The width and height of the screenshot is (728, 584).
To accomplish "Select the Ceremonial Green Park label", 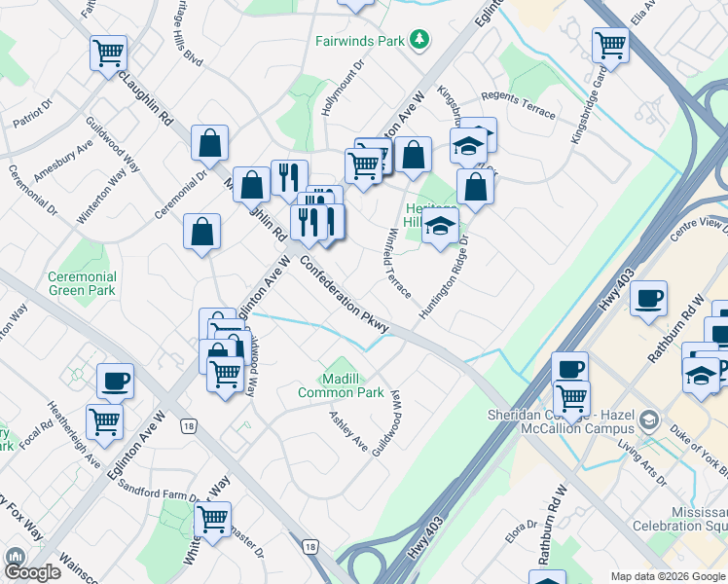I will [82, 283].
